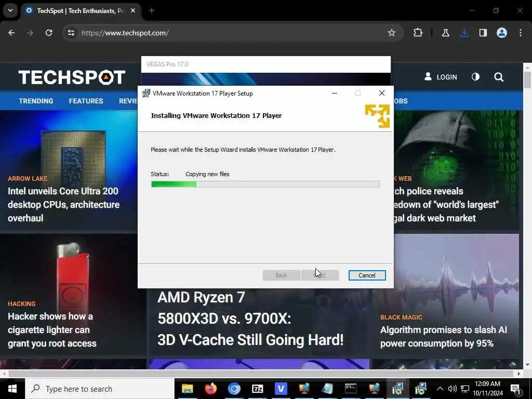Show hidden system tray icons
532x399 pixels.
[440, 389]
